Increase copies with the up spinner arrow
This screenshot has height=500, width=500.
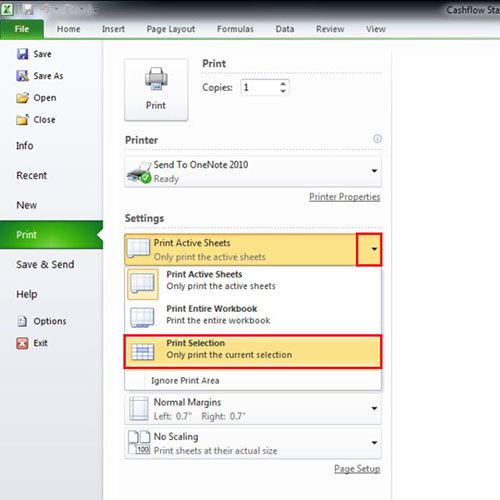[283, 84]
